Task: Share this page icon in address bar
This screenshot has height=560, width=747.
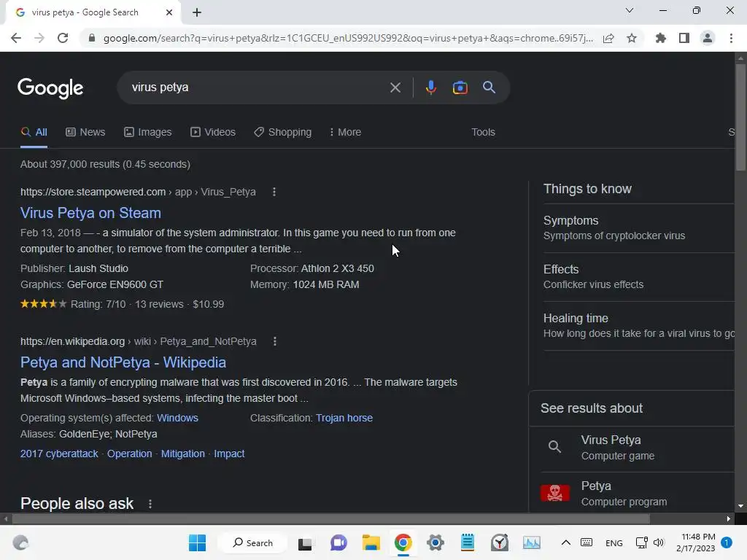Action: [x=608, y=38]
